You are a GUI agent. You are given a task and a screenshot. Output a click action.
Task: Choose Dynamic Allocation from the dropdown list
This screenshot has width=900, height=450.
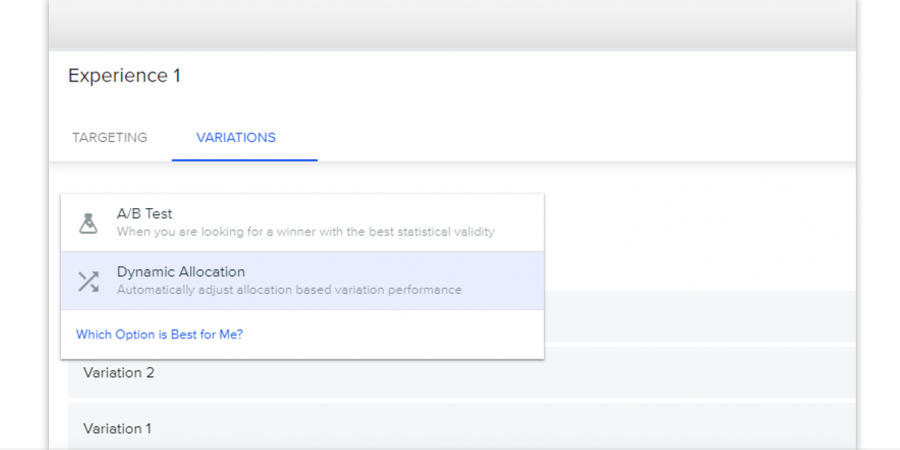tap(302, 281)
